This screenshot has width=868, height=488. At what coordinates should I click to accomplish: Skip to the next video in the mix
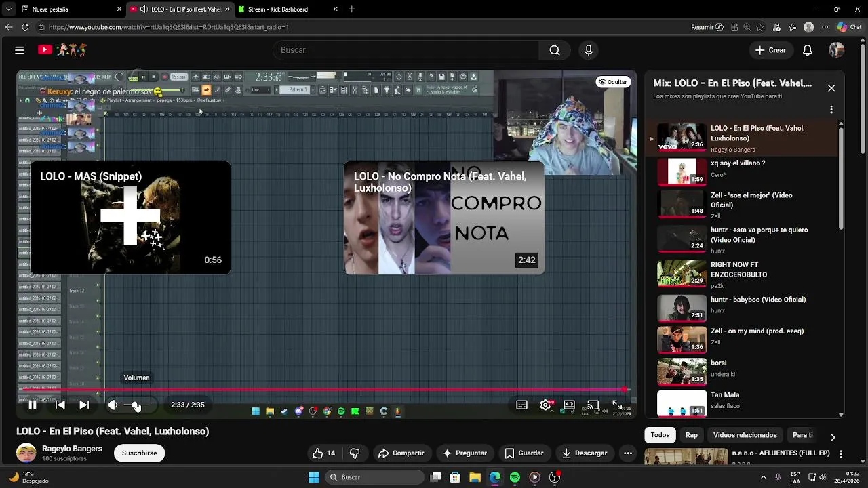84,405
